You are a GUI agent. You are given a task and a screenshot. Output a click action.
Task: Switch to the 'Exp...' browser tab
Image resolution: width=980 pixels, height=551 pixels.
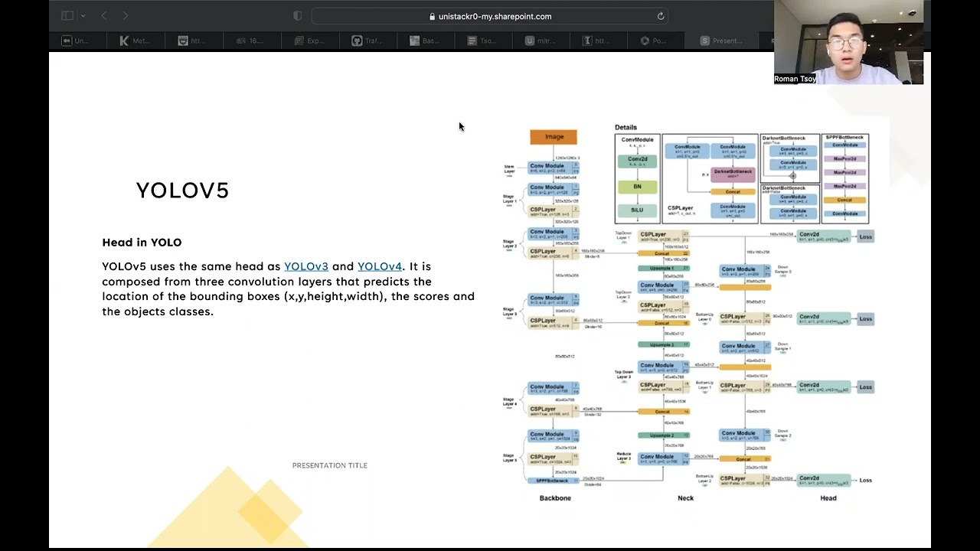[x=310, y=41]
